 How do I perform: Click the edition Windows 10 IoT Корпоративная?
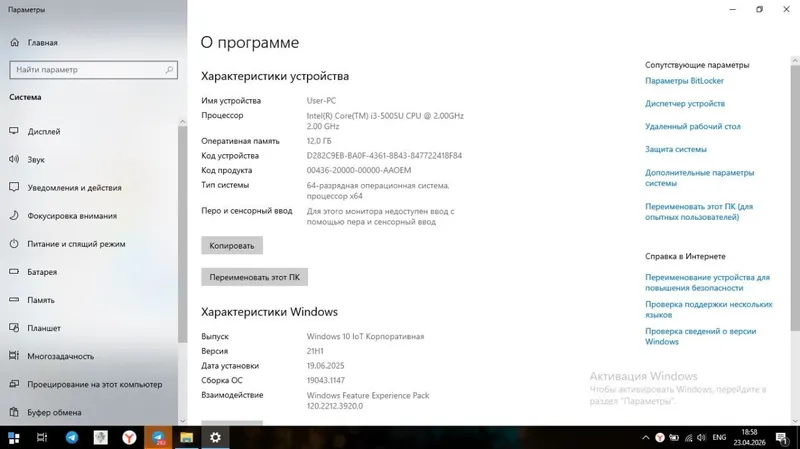pos(365,337)
